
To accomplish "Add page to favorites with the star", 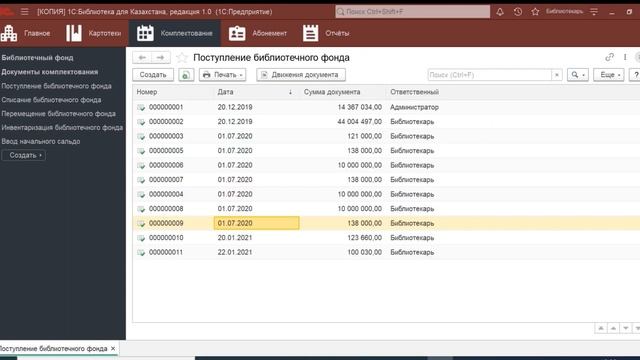I will pyautogui.click(x=182, y=58).
